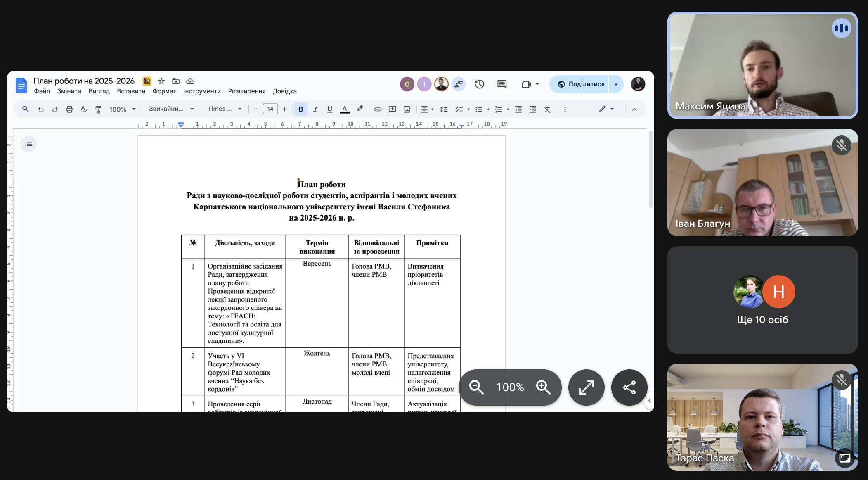Open the Times font dropdown
This screenshot has height=480, width=868.
point(225,109)
